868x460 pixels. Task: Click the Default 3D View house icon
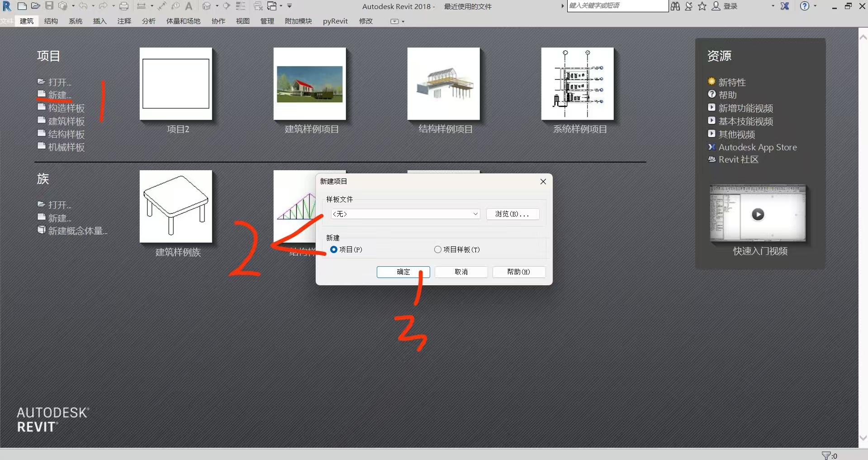point(207,6)
